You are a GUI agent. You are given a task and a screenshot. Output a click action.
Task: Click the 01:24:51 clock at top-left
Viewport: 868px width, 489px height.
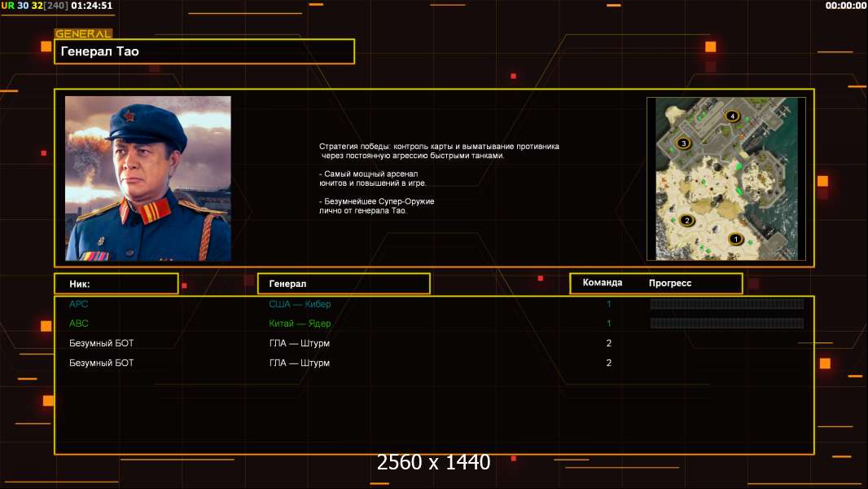pos(91,6)
